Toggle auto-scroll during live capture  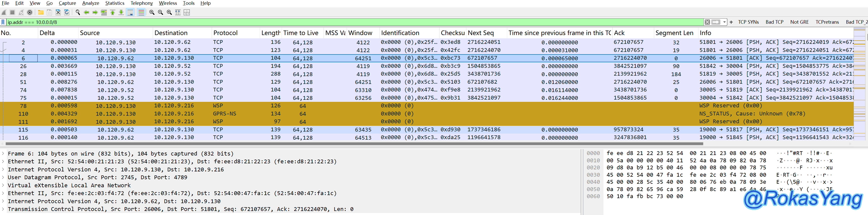pos(131,12)
